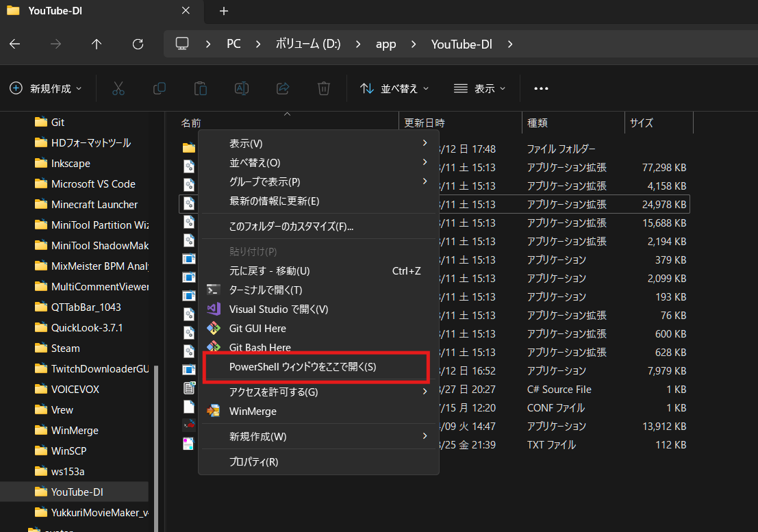The width and height of the screenshot is (758, 532).
Task: Click PC in the address breadcrumb
Action: [x=233, y=44]
